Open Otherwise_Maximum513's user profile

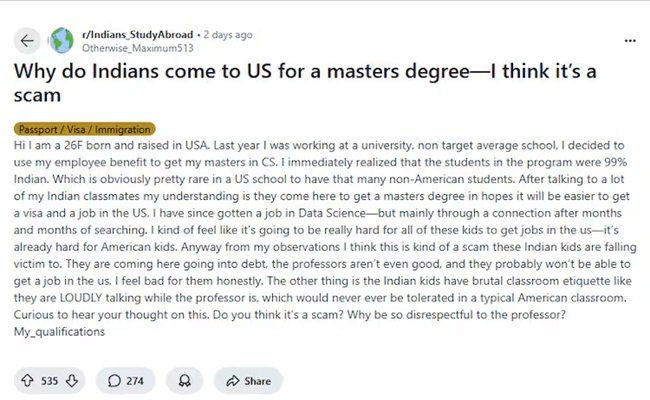(137, 47)
